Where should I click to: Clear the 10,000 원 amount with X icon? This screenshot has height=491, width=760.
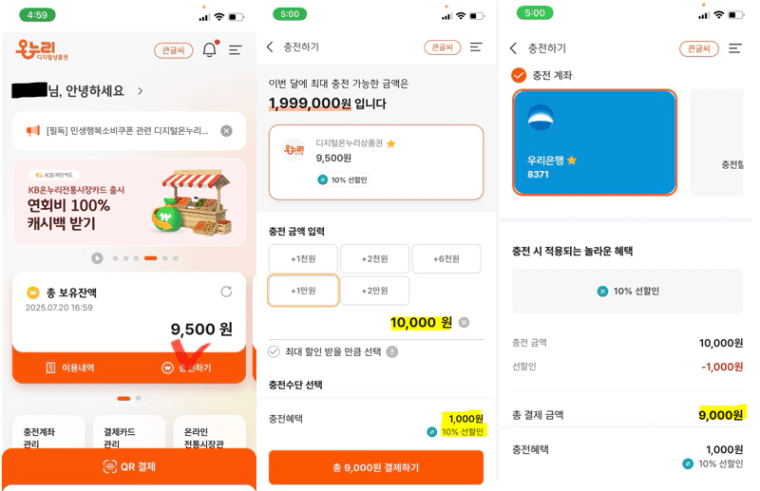(x=464, y=322)
